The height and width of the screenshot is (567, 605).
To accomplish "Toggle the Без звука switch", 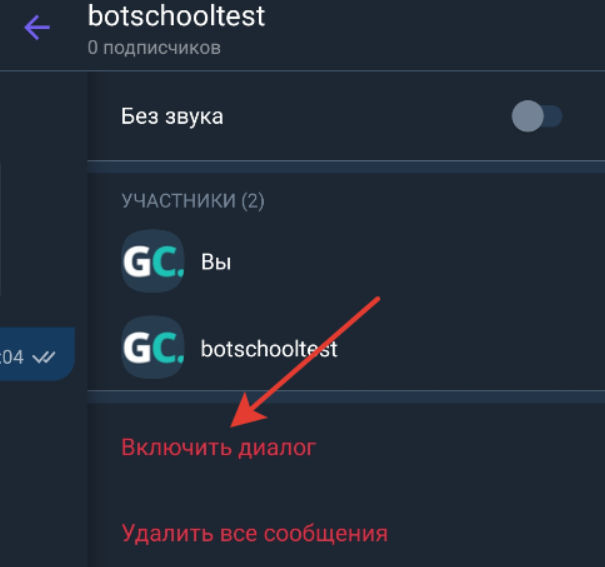I will [x=537, y=116].
